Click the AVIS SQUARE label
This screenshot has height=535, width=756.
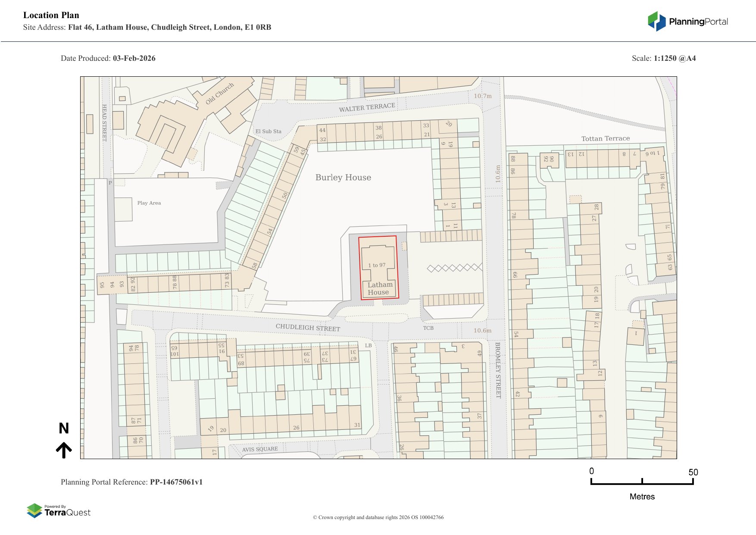click(x=260, y=449)
